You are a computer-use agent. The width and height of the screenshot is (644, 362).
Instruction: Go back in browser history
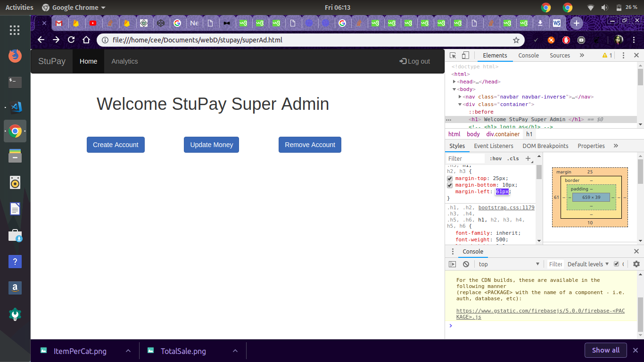pos(41,40)
